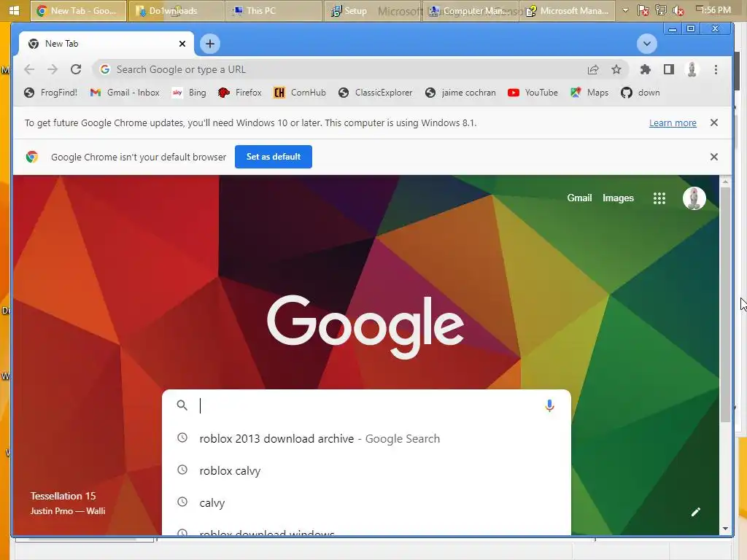Click Learn more link in update notice
The width and height of the screenshot is (747, 560).
pos(672,122)
